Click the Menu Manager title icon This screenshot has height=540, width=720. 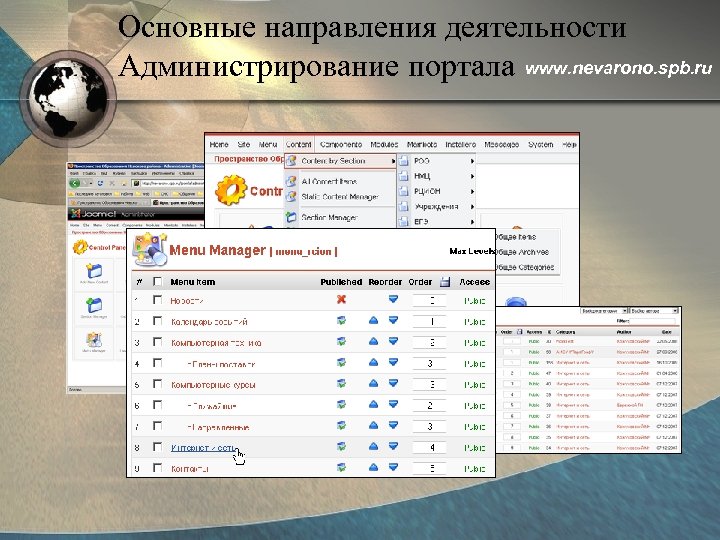[x=149, y=249]
